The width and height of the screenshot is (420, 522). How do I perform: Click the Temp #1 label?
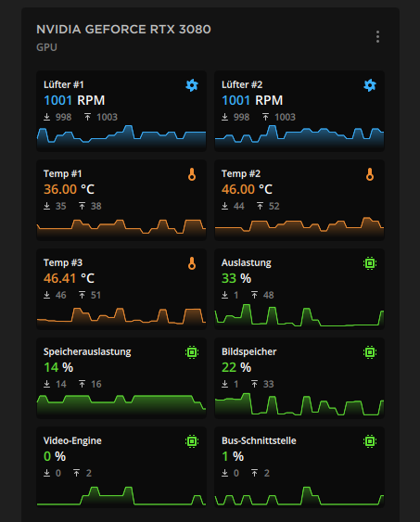pyautogui.click(x=62, y=173)
